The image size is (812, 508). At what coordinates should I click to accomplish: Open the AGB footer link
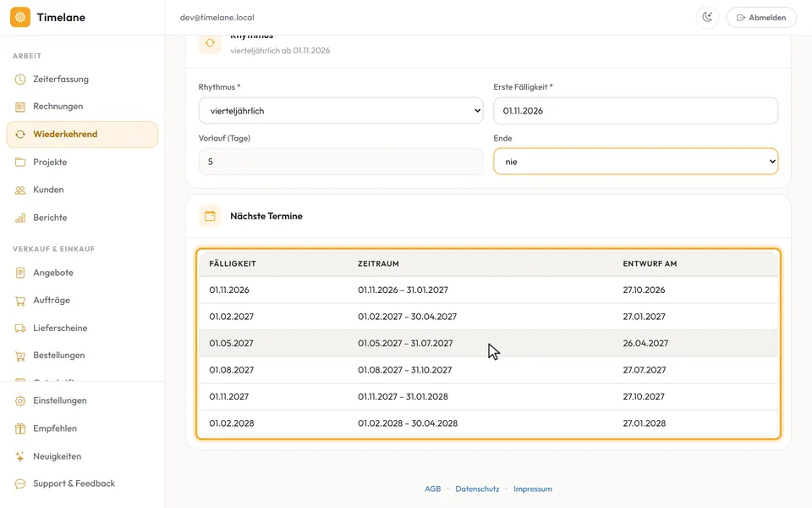point(432,489)
